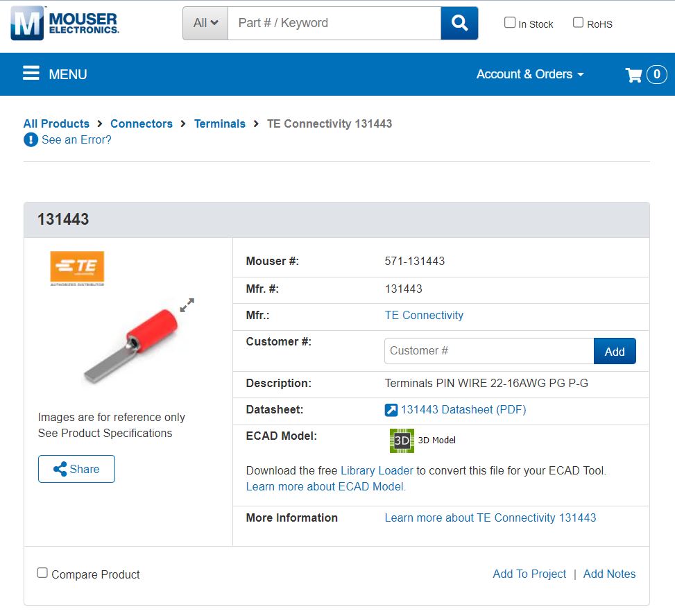The height and width of the screenshot is (616, 675).
Task: Click the red pin terminal product image
Action: [131, 346]
